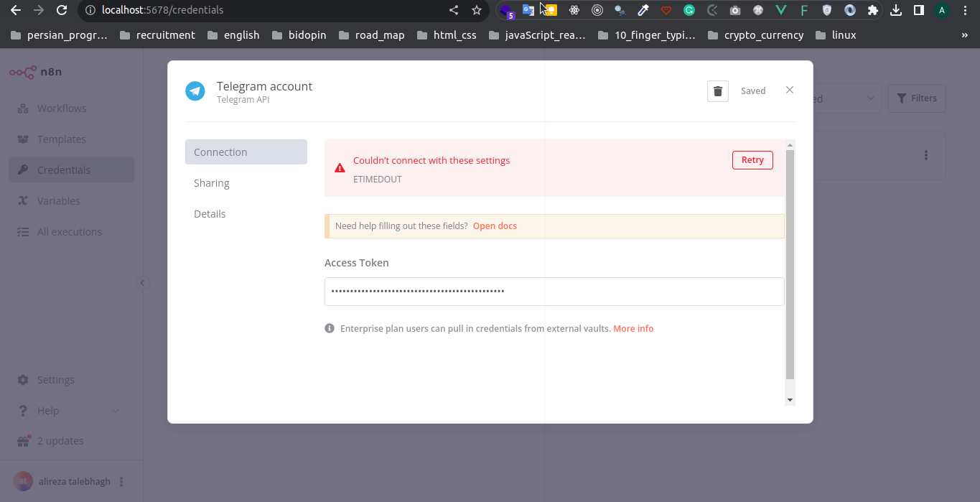The height and width of the screenshot is (502, 980).
Task: Open the browser downloads icon
Action: click(x=895, y=10)
